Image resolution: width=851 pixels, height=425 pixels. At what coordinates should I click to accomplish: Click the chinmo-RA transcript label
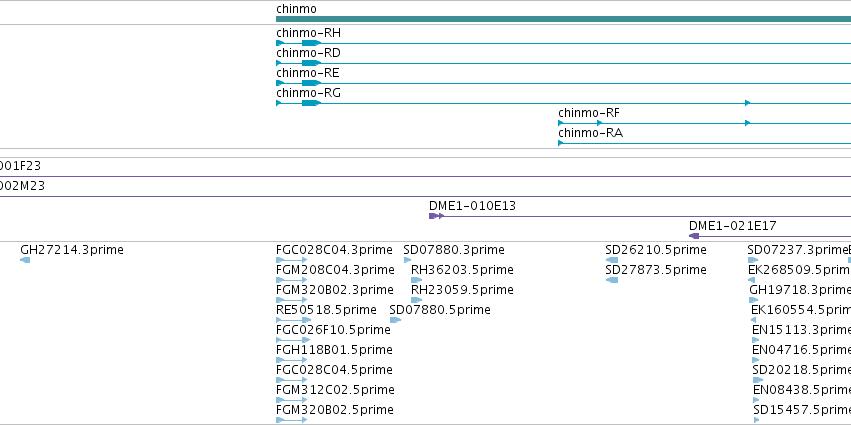coord(588,133)
